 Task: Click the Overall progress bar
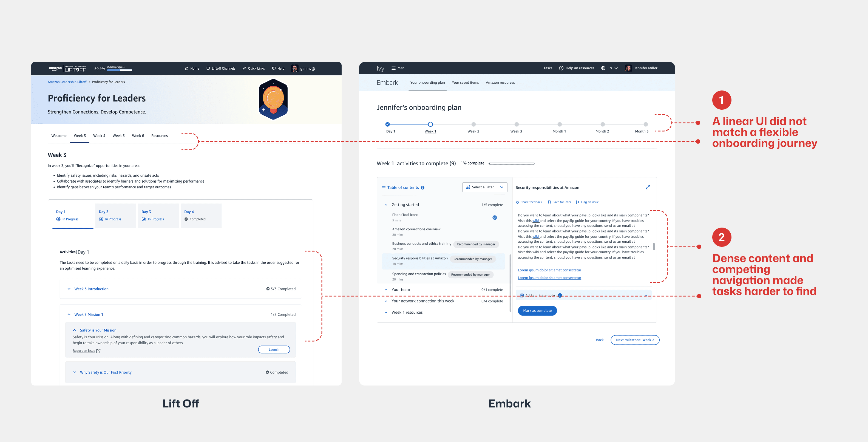[x=120, y=70]
